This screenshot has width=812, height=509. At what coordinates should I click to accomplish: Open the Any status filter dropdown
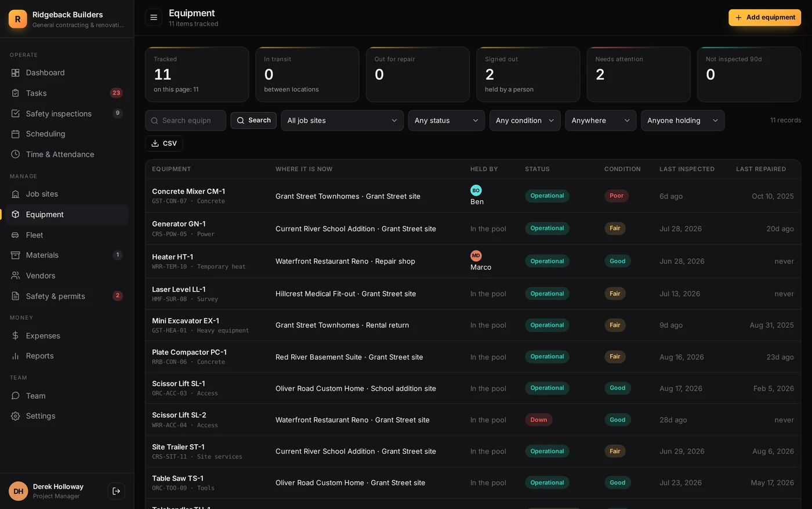(x=447, y=121)
